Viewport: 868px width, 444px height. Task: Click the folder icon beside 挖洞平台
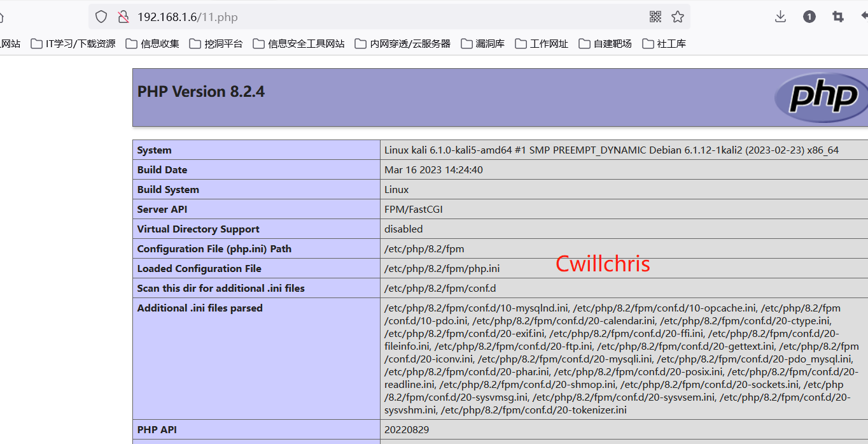[x=194, y=43]
